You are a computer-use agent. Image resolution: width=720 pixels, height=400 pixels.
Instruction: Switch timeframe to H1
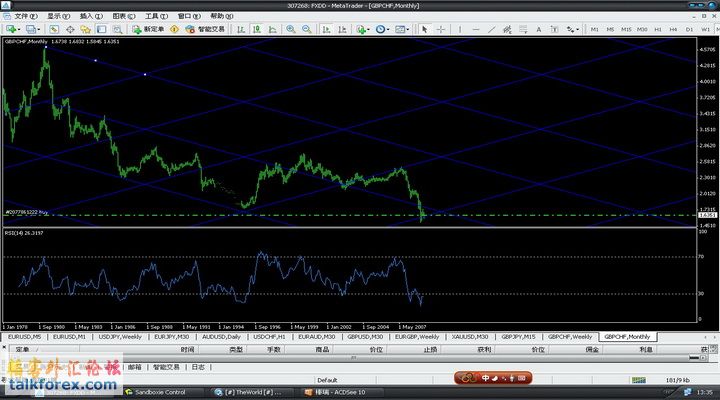[658, 29]
